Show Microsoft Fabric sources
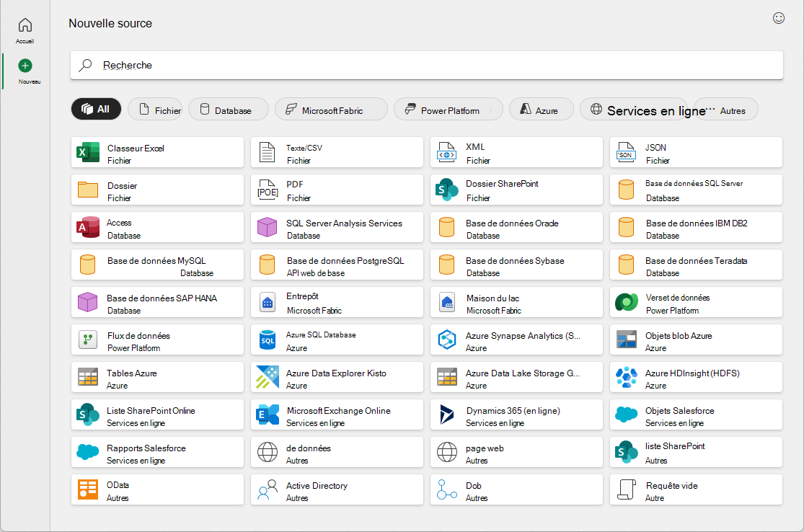Screen dimensions: 804x532 331,109
